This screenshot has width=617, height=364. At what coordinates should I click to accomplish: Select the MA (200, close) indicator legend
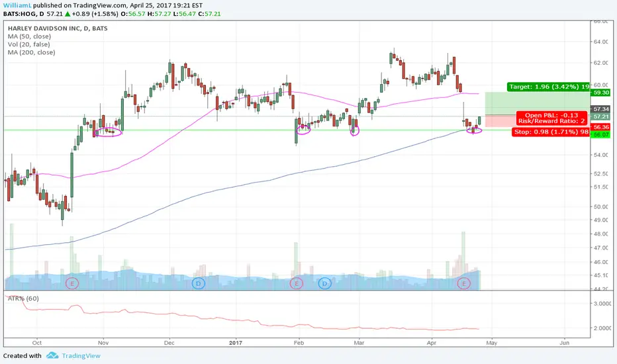[x=32, y=52]
